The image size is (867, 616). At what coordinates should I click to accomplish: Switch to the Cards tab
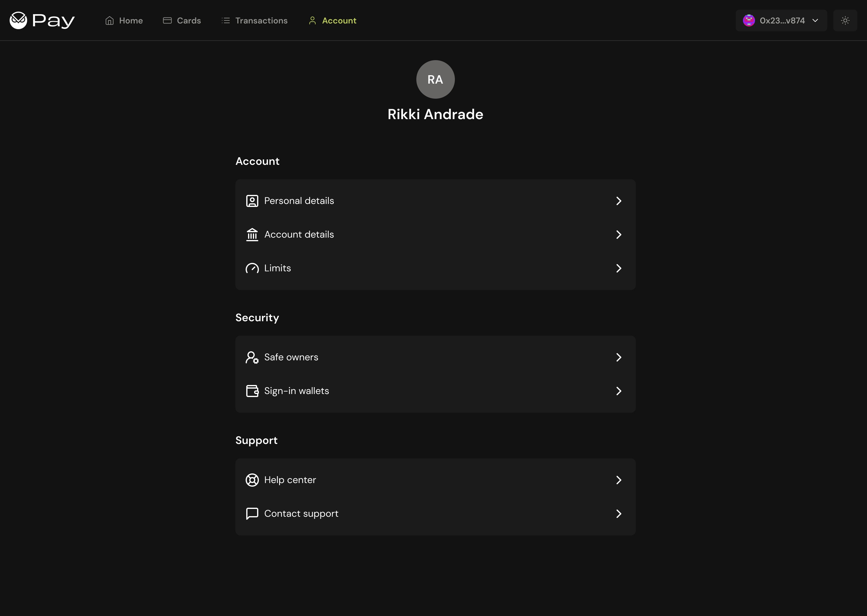(x=182, y=20)
